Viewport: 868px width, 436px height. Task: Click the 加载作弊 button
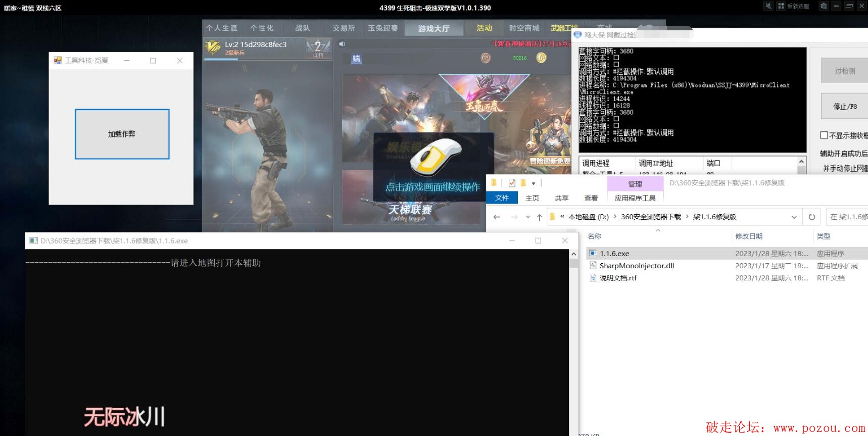122,134
